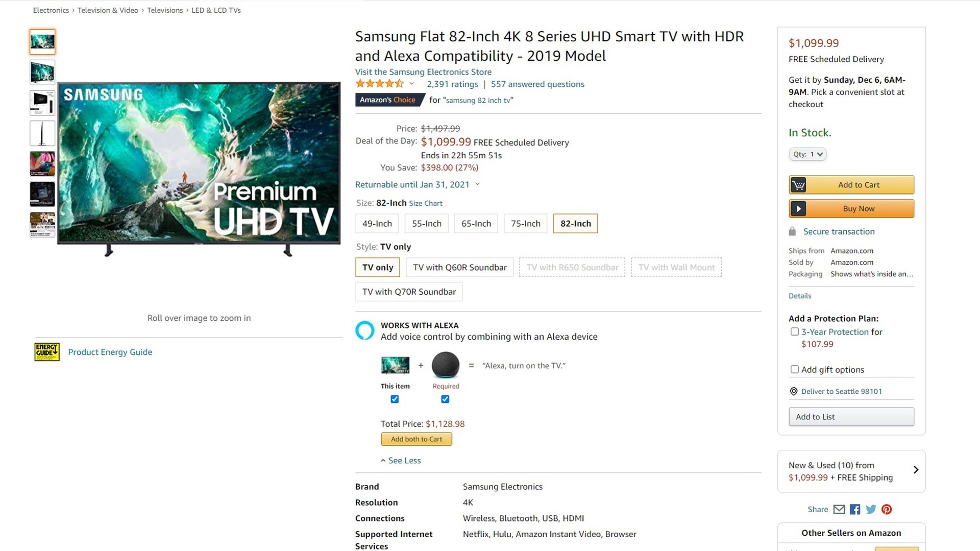Check the Add gift options box
This screenshot has height=551, width=980.
(795, 369)
